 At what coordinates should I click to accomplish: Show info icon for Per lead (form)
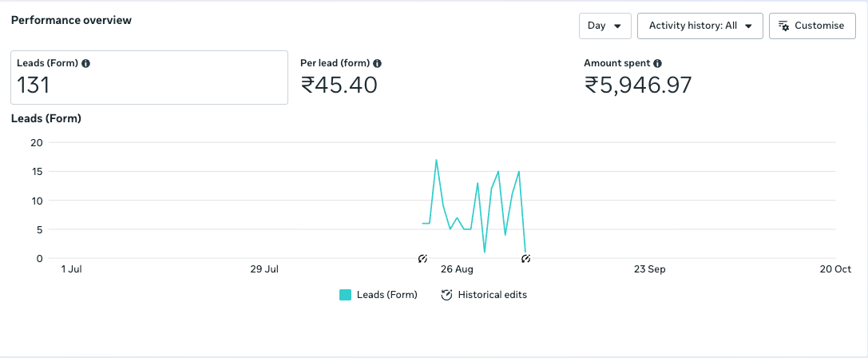point(377,63)
